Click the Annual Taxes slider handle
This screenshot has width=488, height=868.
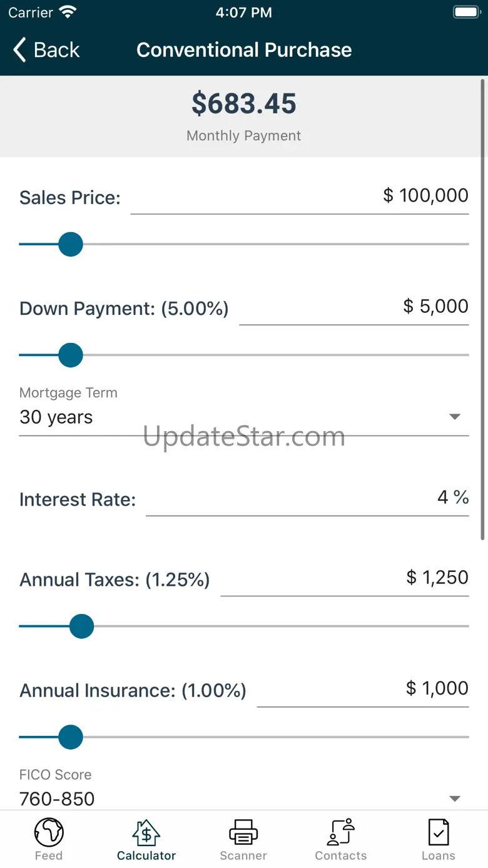click(x=81, y=626)
